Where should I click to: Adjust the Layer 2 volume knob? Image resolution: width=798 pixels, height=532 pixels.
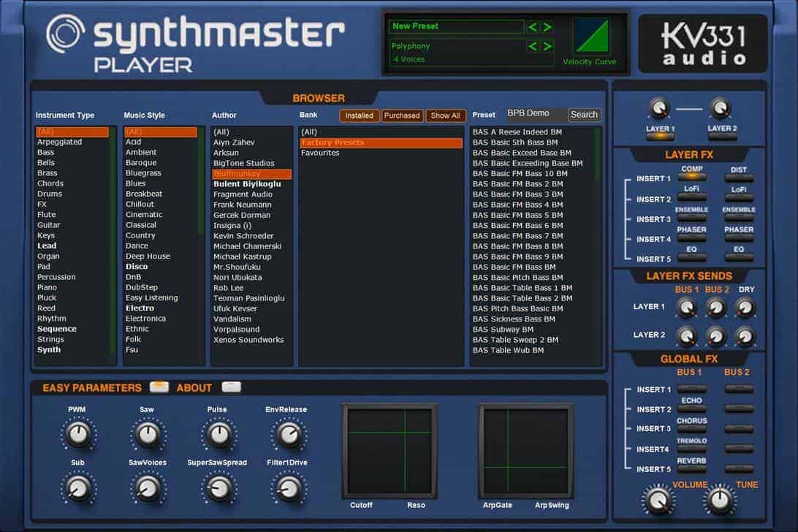coord(721,108)
